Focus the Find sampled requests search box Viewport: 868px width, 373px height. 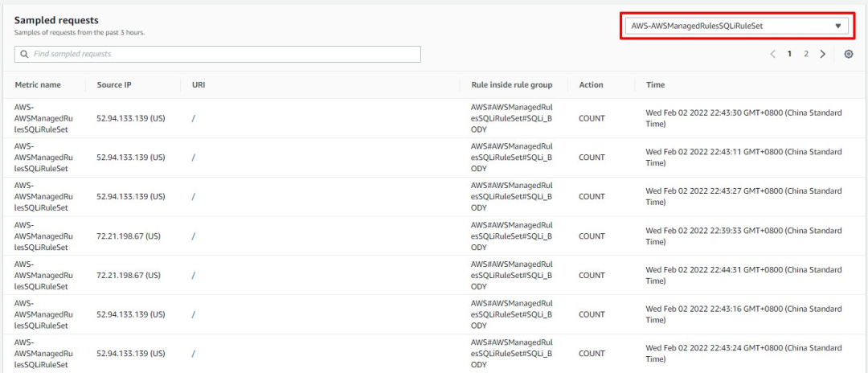pos(218,54)
